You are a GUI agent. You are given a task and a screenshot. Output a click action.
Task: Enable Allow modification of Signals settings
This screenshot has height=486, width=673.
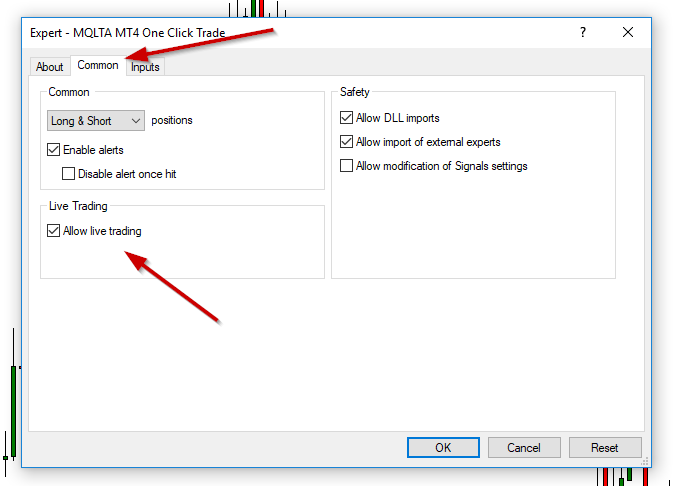(x=346, y=166)
